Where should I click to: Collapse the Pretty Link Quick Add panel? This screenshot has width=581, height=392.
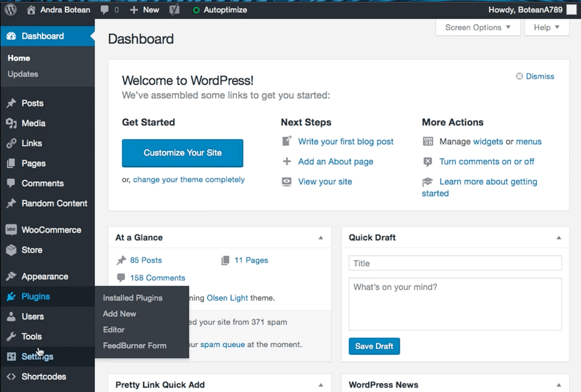pos(321,385)
